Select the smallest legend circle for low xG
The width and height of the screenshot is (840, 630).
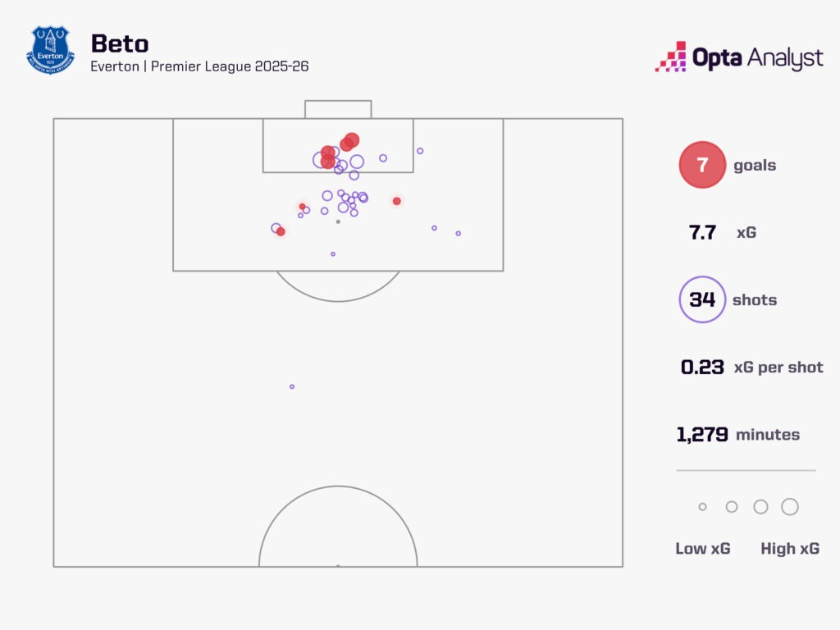[702, 507]
